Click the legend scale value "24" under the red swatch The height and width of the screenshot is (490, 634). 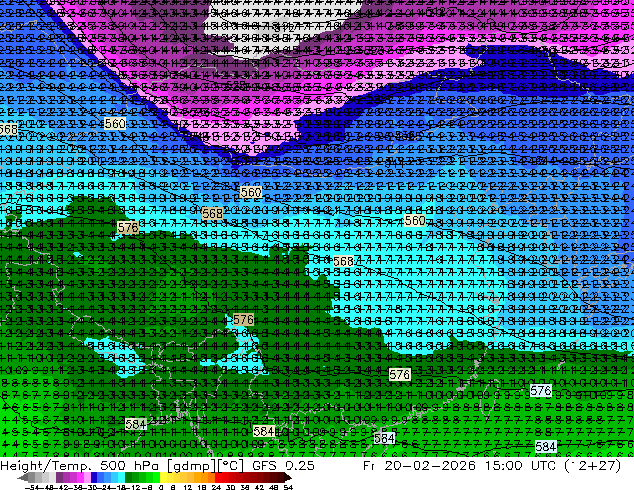point(216,487)
